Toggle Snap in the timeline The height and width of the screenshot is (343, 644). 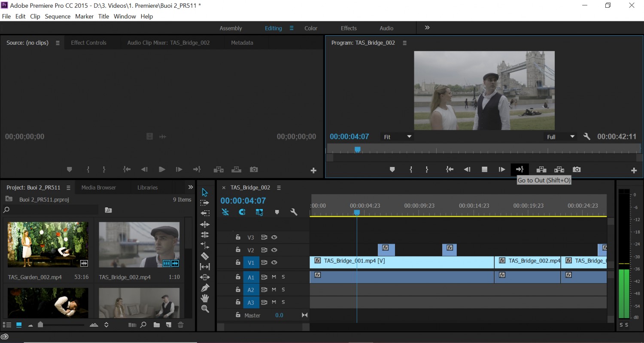(242, 212)
